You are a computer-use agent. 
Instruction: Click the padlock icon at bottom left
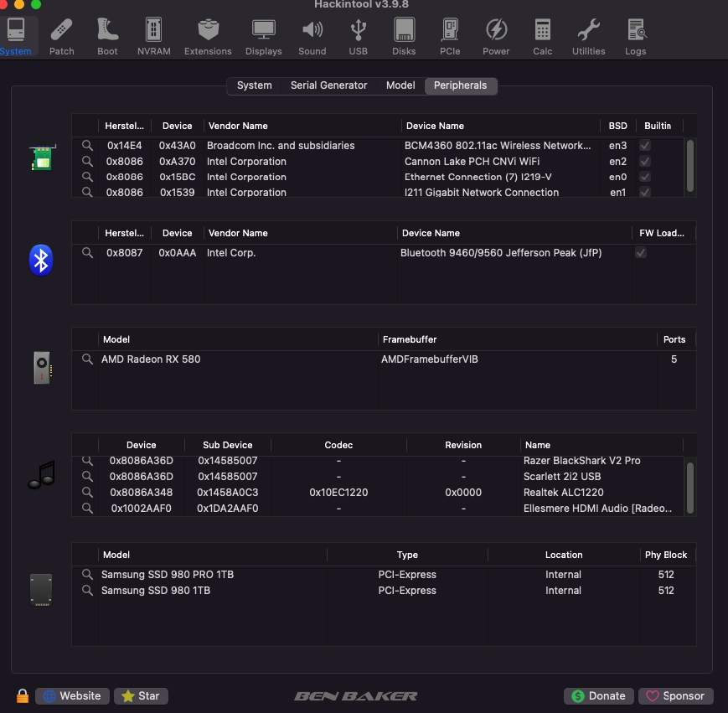click(23, 696)
